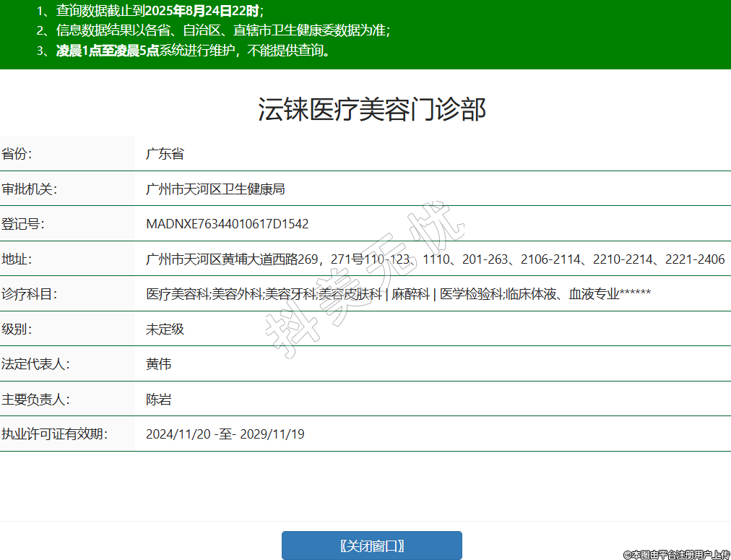Click the 登记号 field label
The width and height of the screenshot is (731, 560).
coord(23,224)
